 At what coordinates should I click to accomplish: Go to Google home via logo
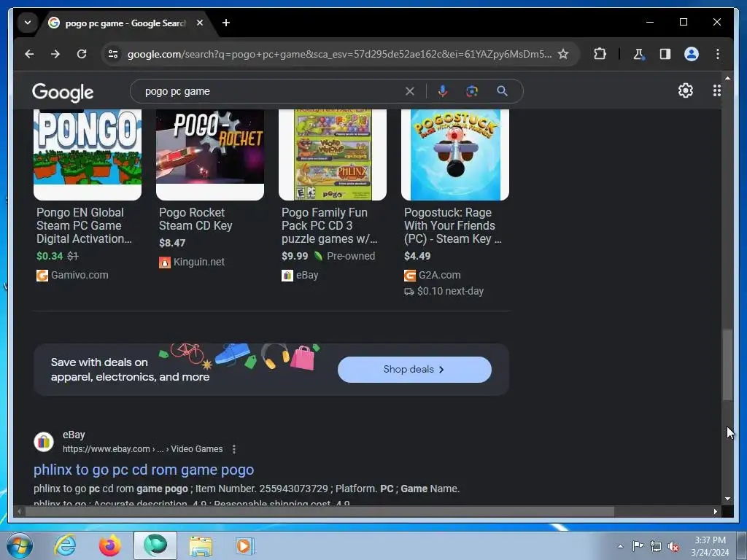63,92
